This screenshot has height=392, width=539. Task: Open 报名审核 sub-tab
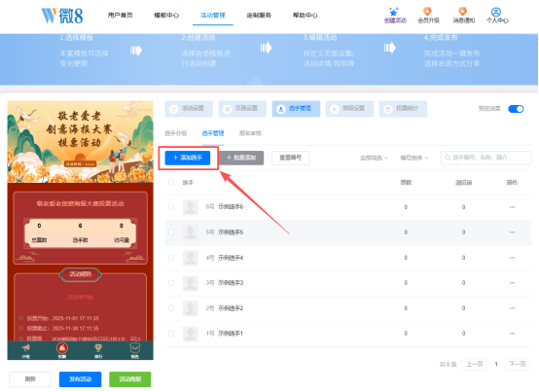click(250, 133)
